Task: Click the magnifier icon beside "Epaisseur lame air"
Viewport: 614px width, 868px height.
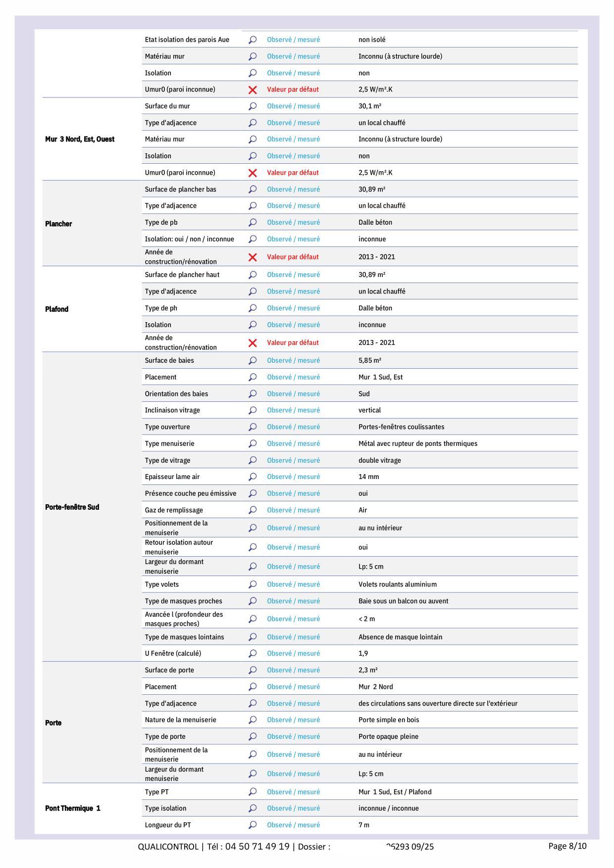Action: click(x=253, y=477)
